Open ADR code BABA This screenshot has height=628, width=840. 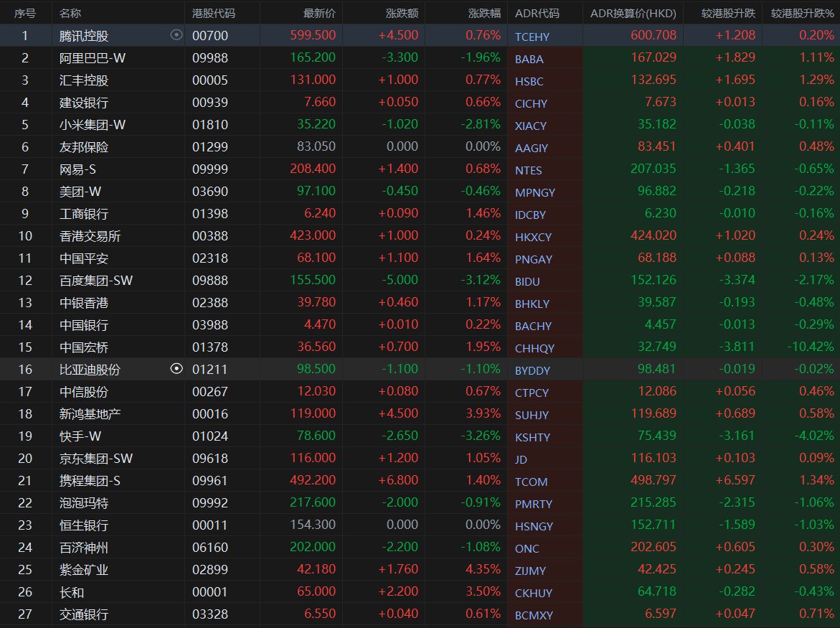pyautogui.click(x=529, y=59)
